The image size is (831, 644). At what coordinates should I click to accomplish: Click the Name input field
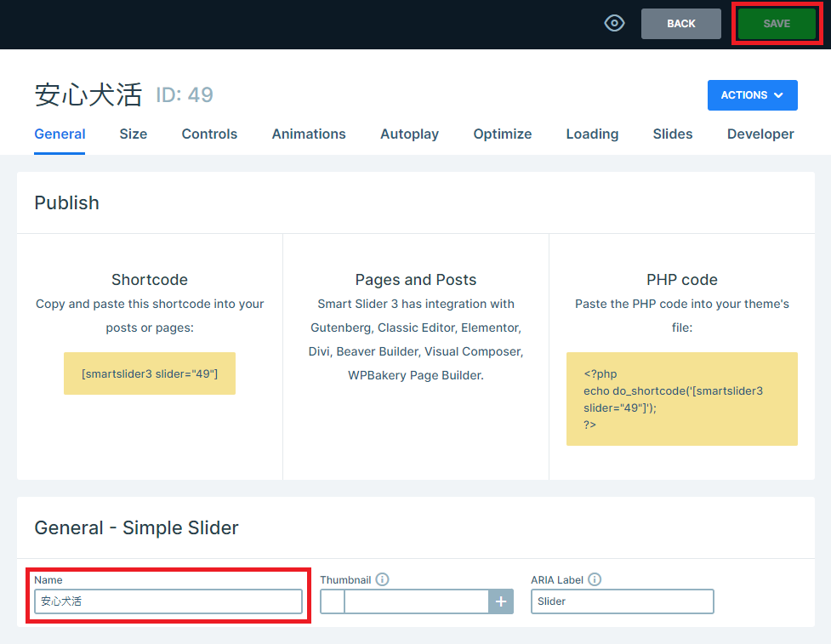[168, 601]
